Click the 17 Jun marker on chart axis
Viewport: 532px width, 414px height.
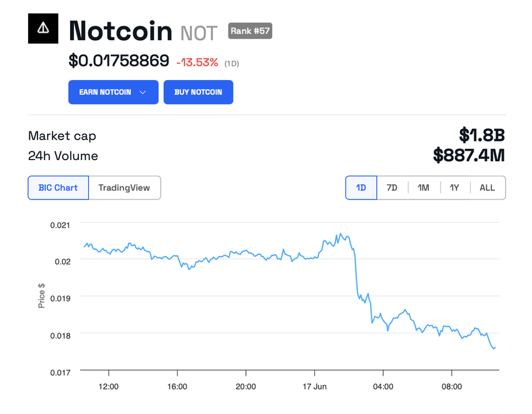point(314,386)
